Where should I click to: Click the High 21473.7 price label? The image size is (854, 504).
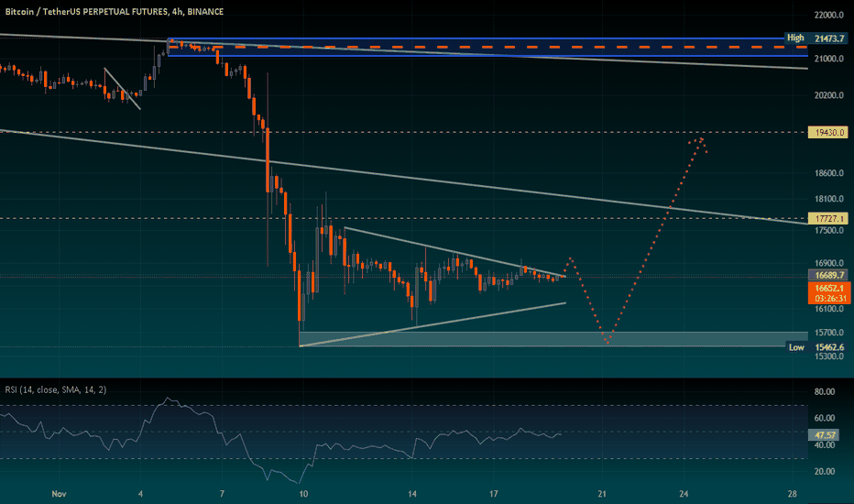point(816,38)
